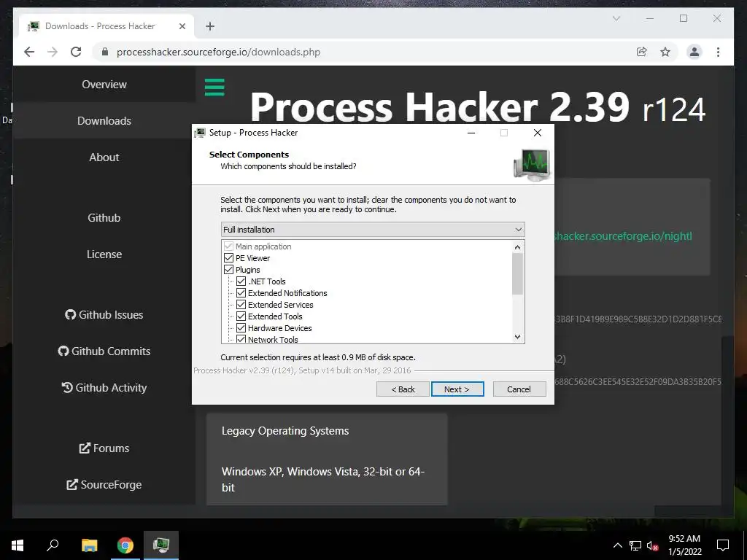Click monitor graphic in Setup header

coord(532,164)
